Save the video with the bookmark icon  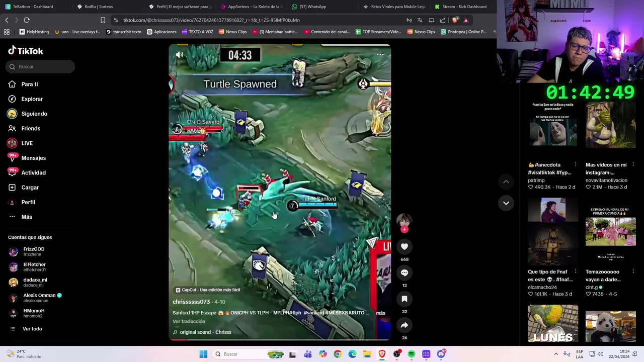tap(404, 299)
